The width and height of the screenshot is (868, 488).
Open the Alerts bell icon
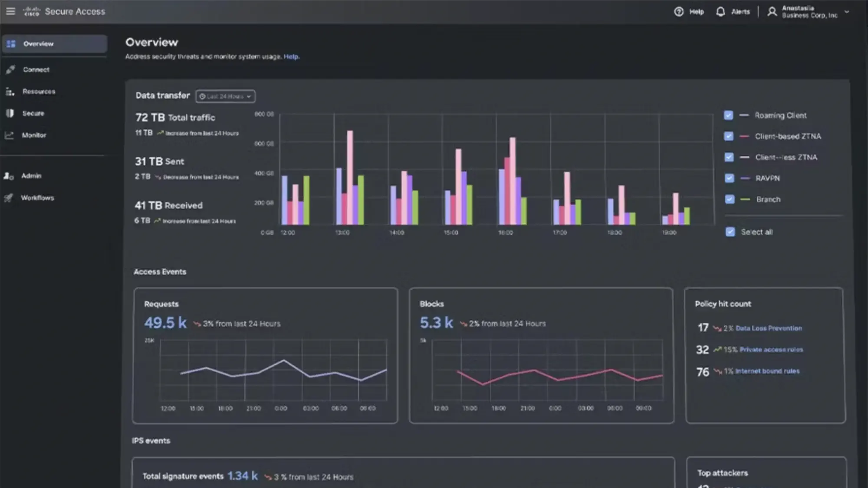coord(720,12)
